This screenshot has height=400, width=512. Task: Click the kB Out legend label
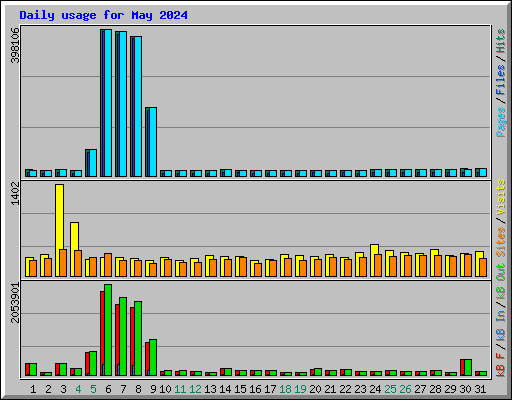pos(501,282)
